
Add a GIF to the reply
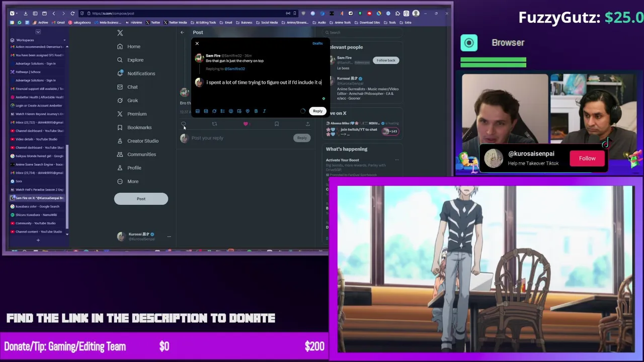[x=206, y=111]
